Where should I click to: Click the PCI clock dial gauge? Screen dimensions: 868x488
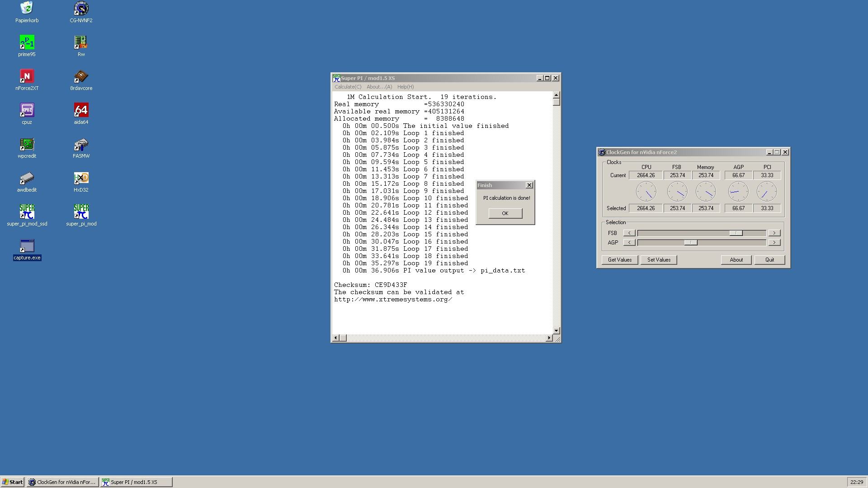click(767, 192)
